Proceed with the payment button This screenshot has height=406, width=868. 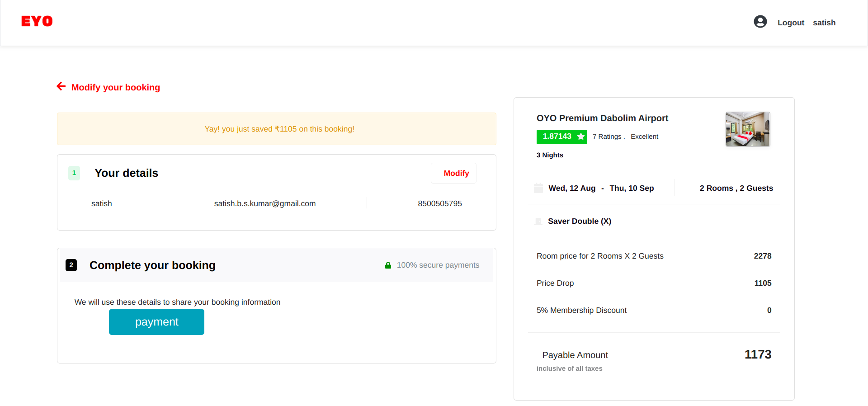pos(156,322)
